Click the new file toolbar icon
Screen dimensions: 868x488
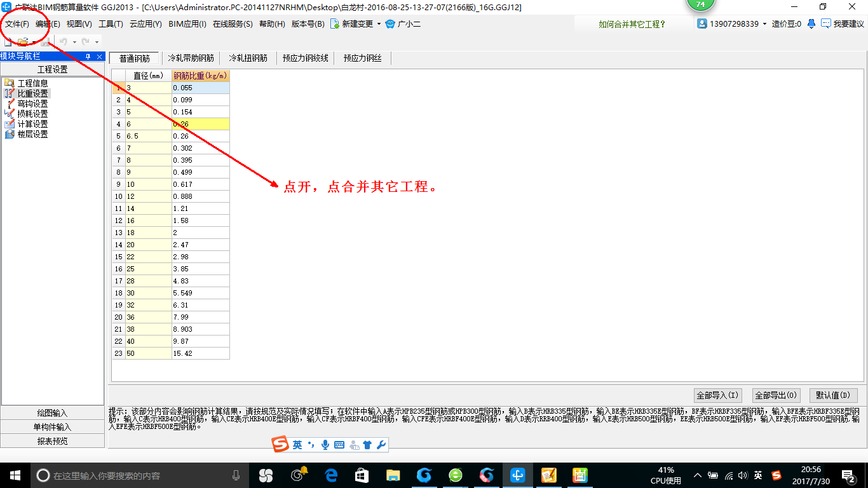pyautogui.click(x=8, y=42)
